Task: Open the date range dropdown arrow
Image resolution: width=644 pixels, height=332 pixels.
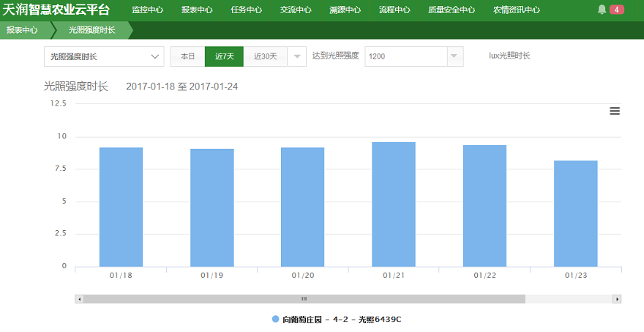Action: (x=297, y=56)
